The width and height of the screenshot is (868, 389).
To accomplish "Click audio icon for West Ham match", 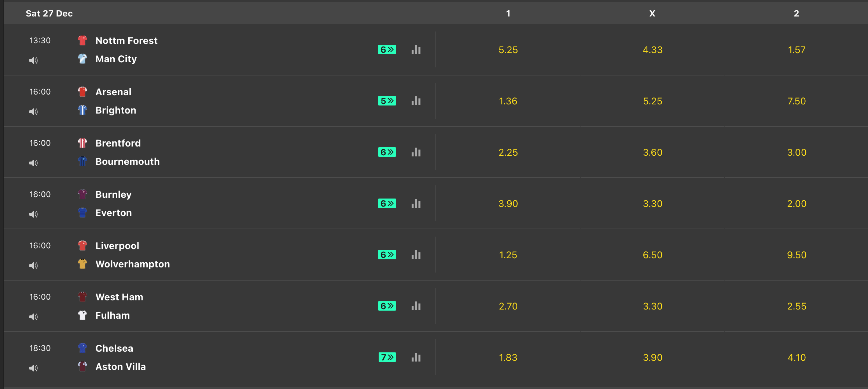I will 33,317.
